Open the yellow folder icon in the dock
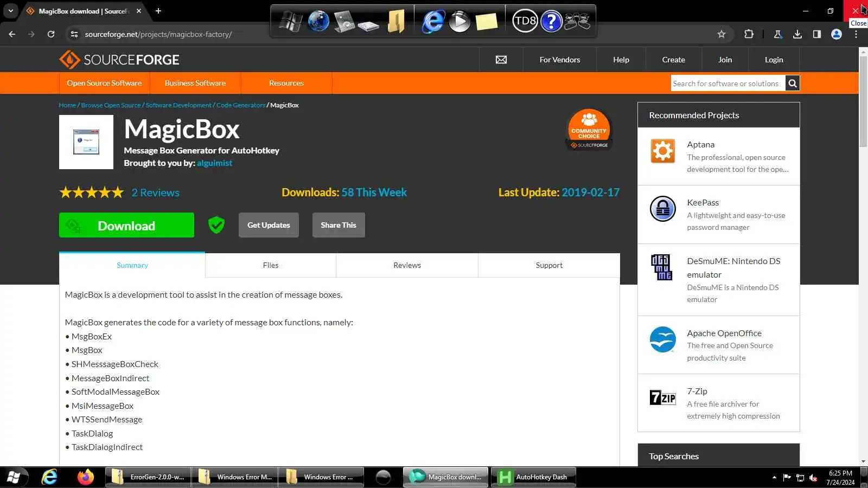This screenshot has height=488, width=868. click(396, 22)
